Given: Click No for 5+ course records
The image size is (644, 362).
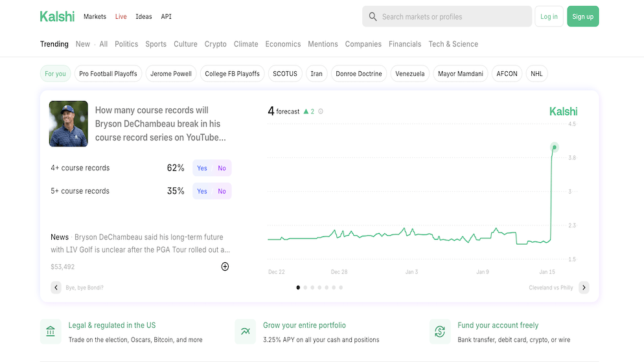Looking at the screenshot, I should [222, 191].
